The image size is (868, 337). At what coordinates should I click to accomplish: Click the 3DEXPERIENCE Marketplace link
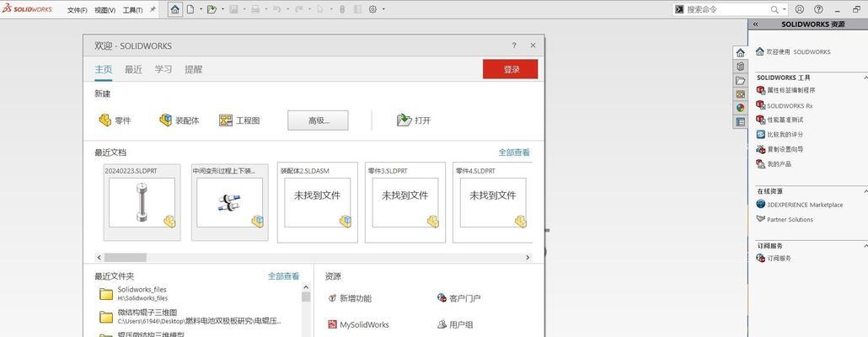[800, 205]
